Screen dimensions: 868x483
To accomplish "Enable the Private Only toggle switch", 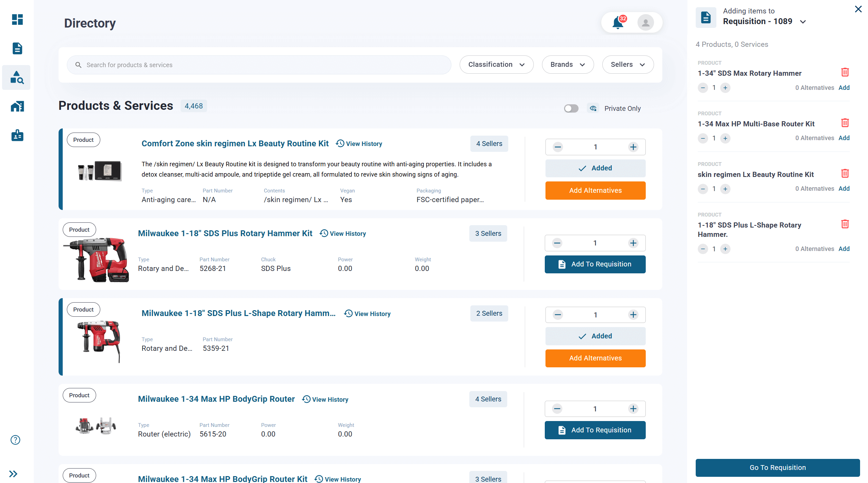I will (x=571, y=108).
